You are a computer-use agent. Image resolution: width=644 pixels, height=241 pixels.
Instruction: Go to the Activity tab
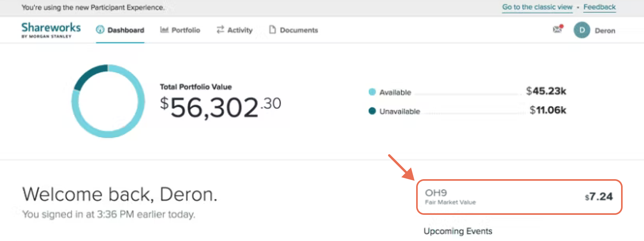coord(235,30)
